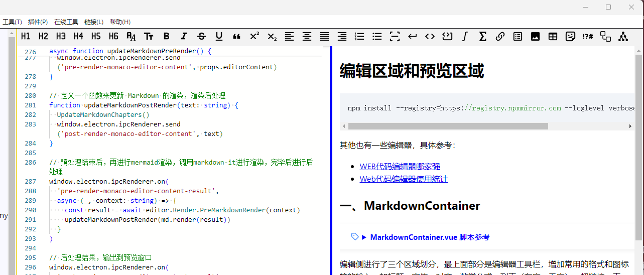Toggle italic text formatting
Screen dimensions: 644x275
tap(184, 36)
